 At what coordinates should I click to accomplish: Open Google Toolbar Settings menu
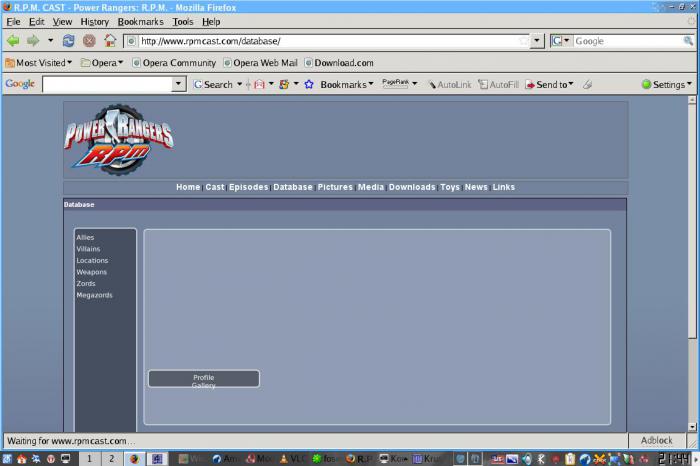pyautogui.click(x=667, y=84)
